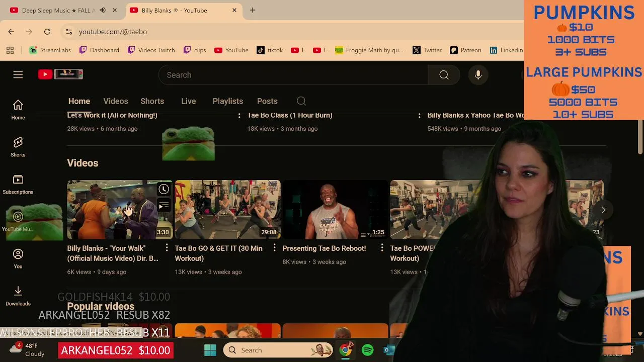644x362 pixels.
Task: Close the Deep Sleep Music tab
Action: pyautogui.click(x=115, y=10)
